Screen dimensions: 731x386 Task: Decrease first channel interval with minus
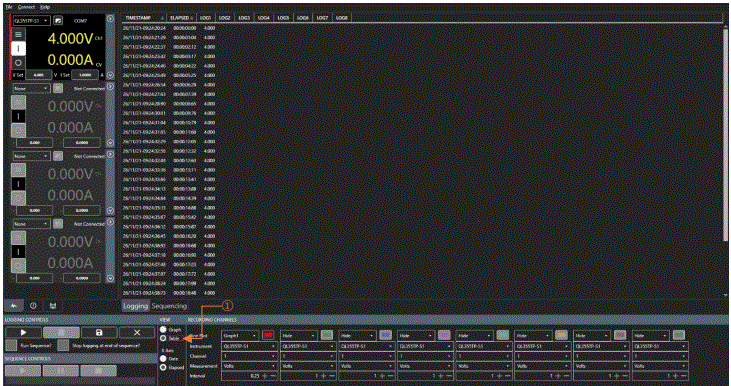[x=273, y=375]
